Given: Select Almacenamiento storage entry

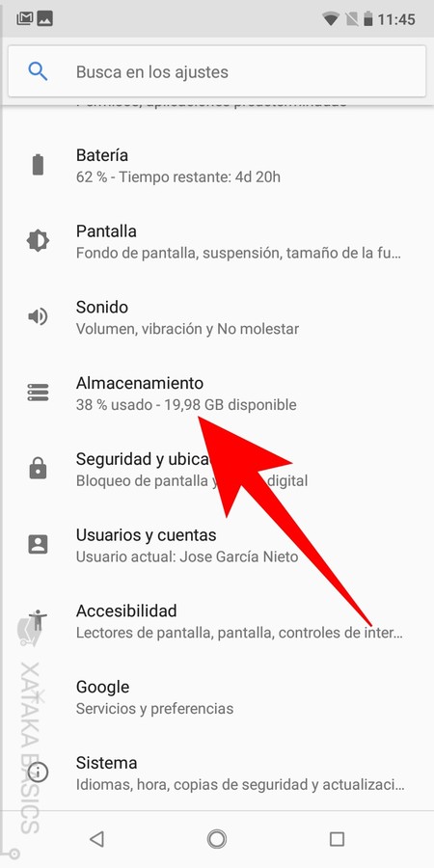Looking at the screenshot, I should 217,393.
